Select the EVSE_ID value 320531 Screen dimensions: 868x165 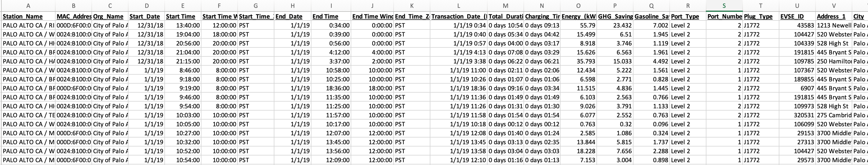tap(797, 115)
